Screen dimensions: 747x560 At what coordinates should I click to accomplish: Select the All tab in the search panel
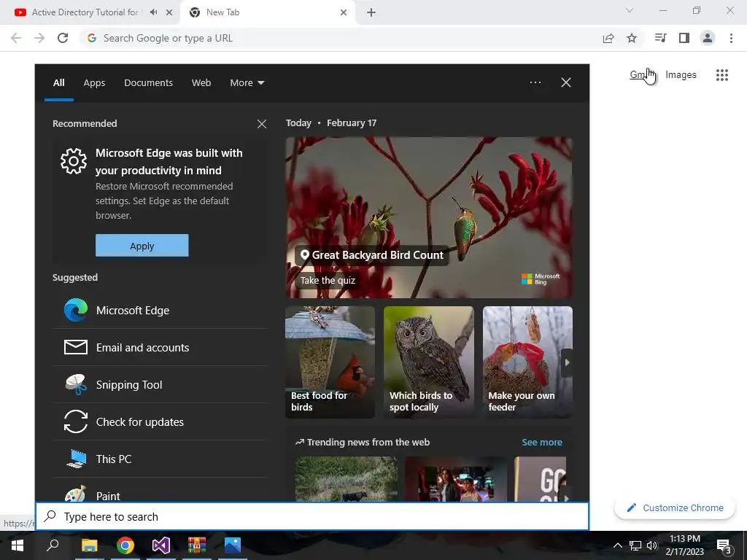[58, 83]
